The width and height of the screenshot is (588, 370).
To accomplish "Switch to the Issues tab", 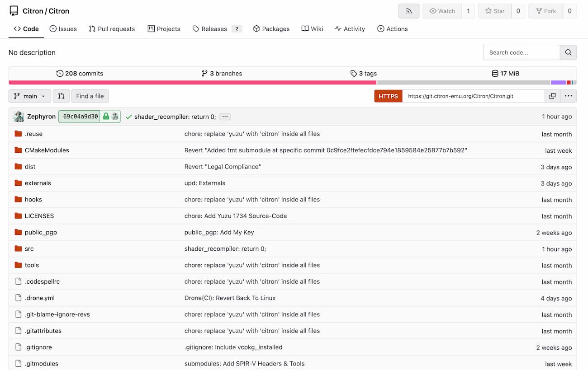I will (63, 29).
